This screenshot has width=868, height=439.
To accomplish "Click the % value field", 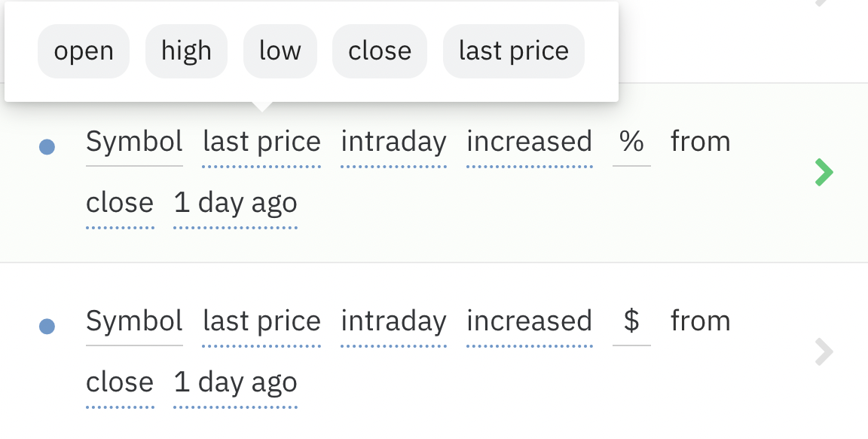I will (x=631, y=142).
